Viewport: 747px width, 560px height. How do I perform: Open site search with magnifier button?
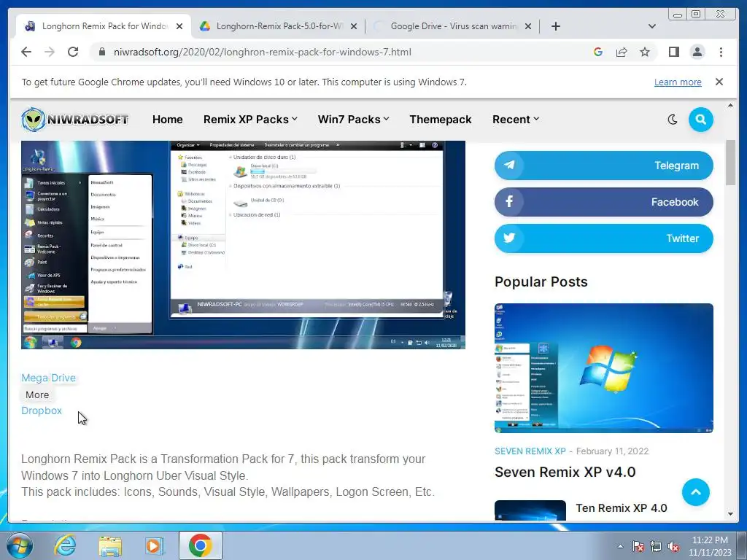point(700,120)
